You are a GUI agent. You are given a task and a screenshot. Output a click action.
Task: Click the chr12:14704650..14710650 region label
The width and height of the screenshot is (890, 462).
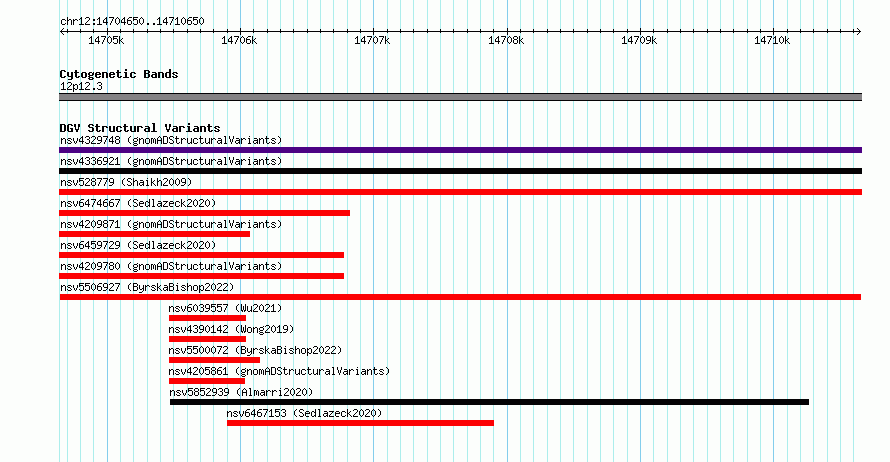click(132, 21)
